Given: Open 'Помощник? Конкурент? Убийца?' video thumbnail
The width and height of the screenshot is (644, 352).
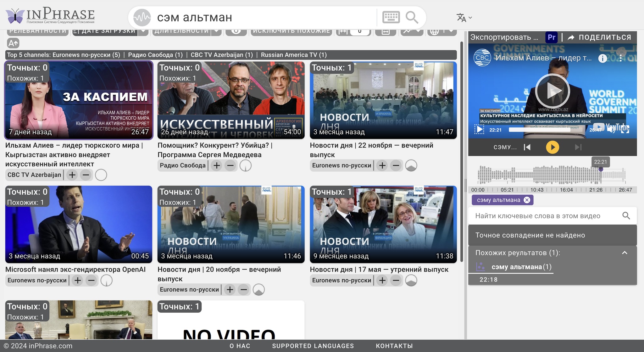Looking at the screenshot, I should tap(231, 100).
